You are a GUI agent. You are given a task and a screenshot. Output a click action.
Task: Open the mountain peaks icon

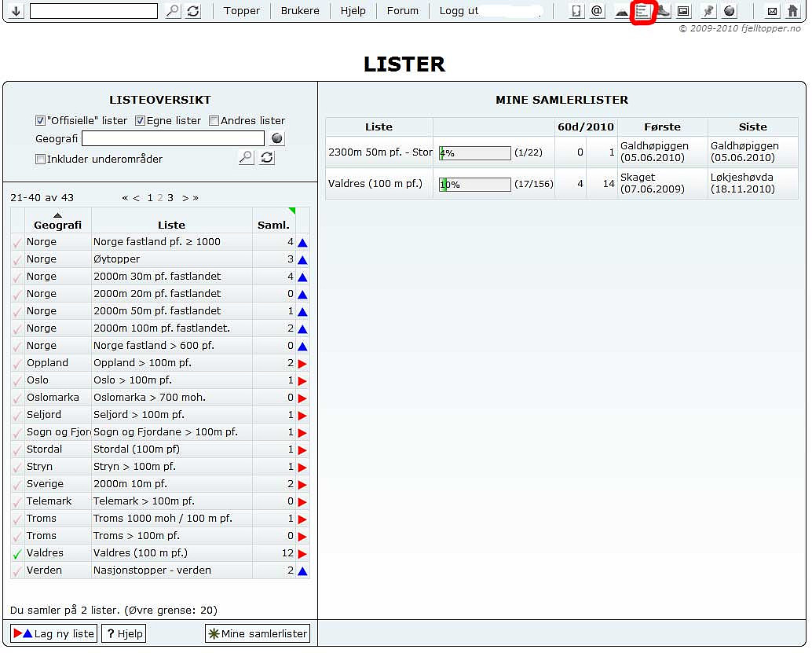pos(621,11)
